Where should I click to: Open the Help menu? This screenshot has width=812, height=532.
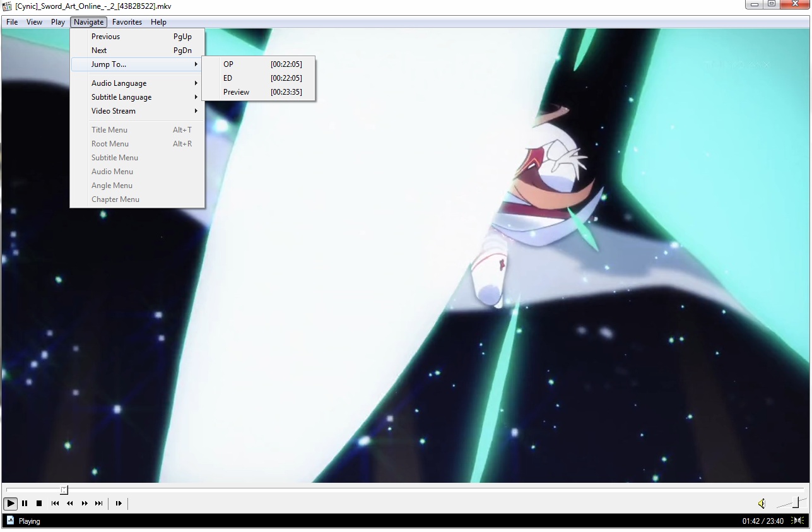click(158, 22)
